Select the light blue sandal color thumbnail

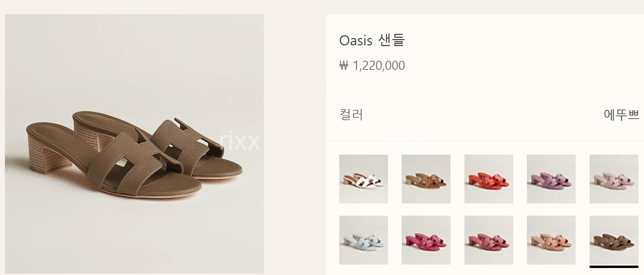(363, 240)
